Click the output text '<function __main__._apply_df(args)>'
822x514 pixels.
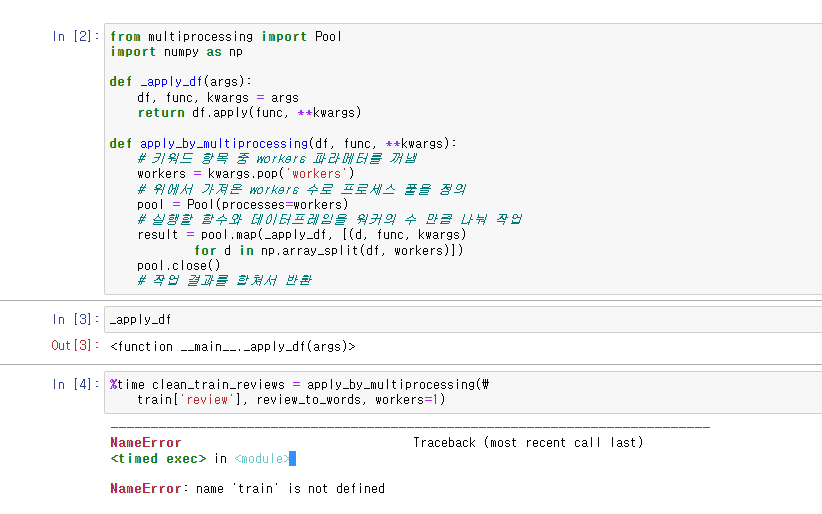click(x=233, y=347)
